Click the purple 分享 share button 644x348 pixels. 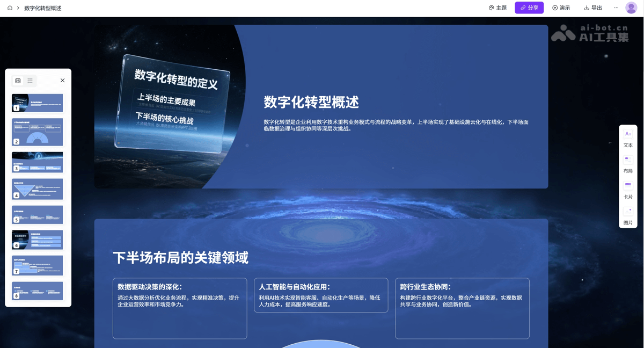pyautogui.click(x=529, y=8)
